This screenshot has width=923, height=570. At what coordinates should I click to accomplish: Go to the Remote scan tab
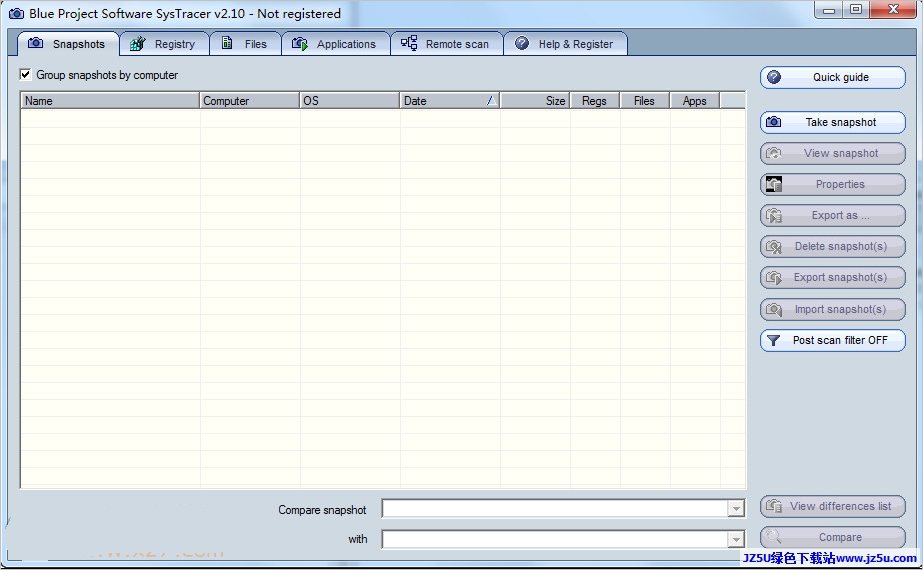tap(447, 44)
